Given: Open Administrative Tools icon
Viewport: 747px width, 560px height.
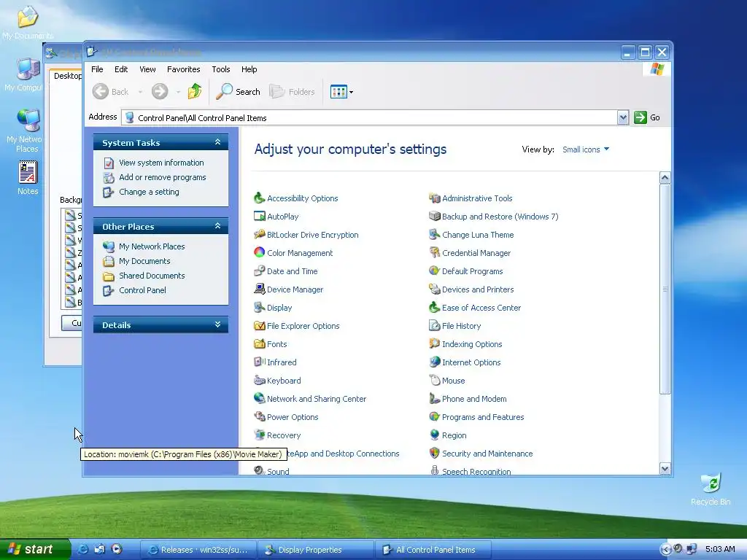Looking at the screenshot, I should 435,198.
